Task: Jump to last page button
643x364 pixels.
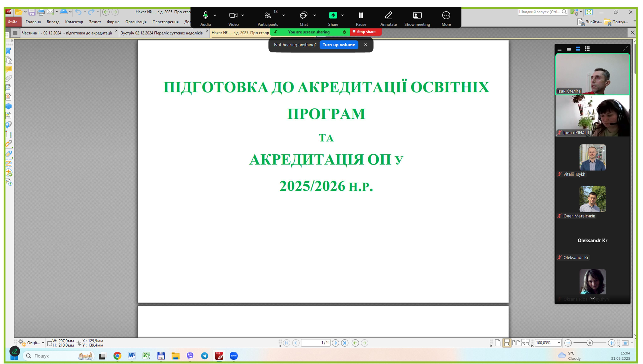Action: click(x=345, y=343)
